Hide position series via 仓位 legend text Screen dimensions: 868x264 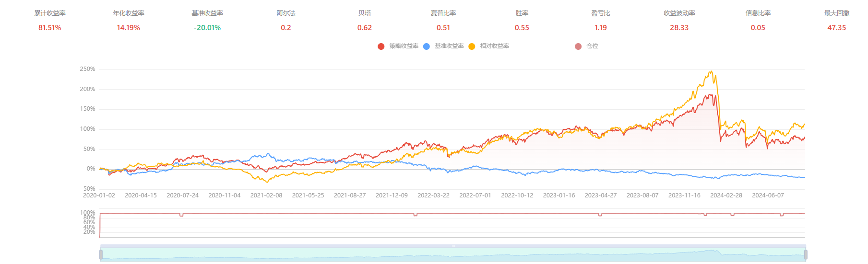point(592,46)
